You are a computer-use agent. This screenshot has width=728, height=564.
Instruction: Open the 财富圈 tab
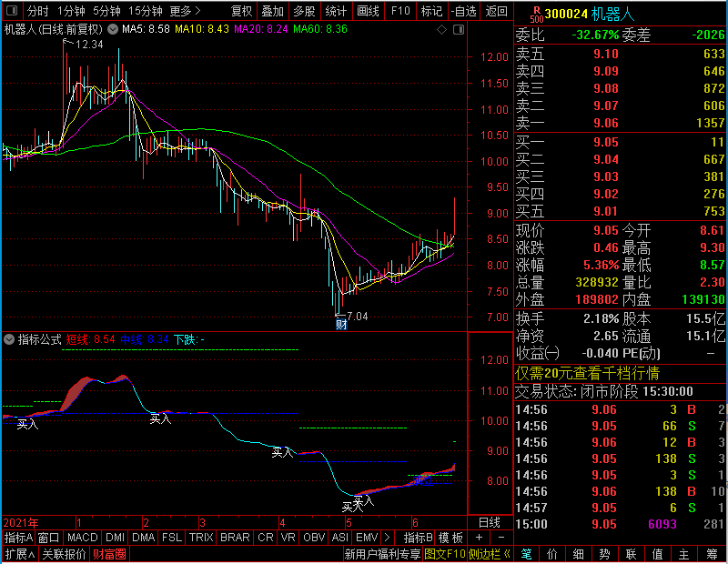(x=109, y=554)
